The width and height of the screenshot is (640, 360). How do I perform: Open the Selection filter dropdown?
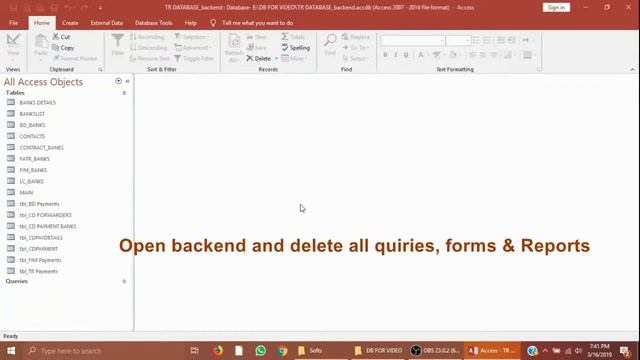tap(192, 37)
